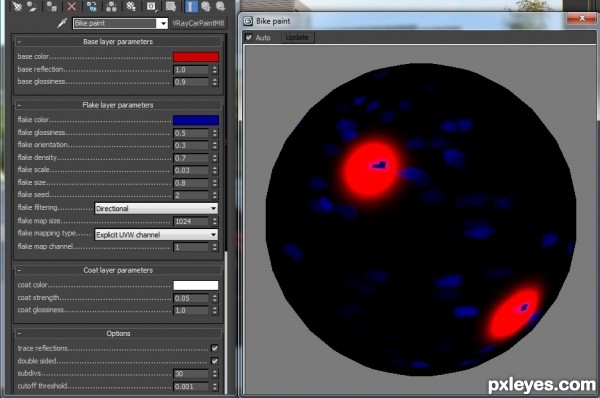Click the Go to Parent icon
The image size is (600, 398).
point(206,6)
